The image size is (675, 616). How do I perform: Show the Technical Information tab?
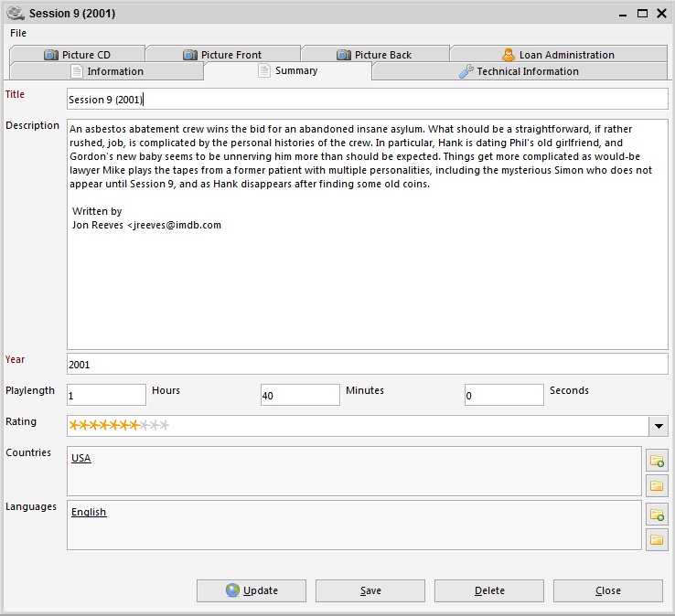pos(519,71)
